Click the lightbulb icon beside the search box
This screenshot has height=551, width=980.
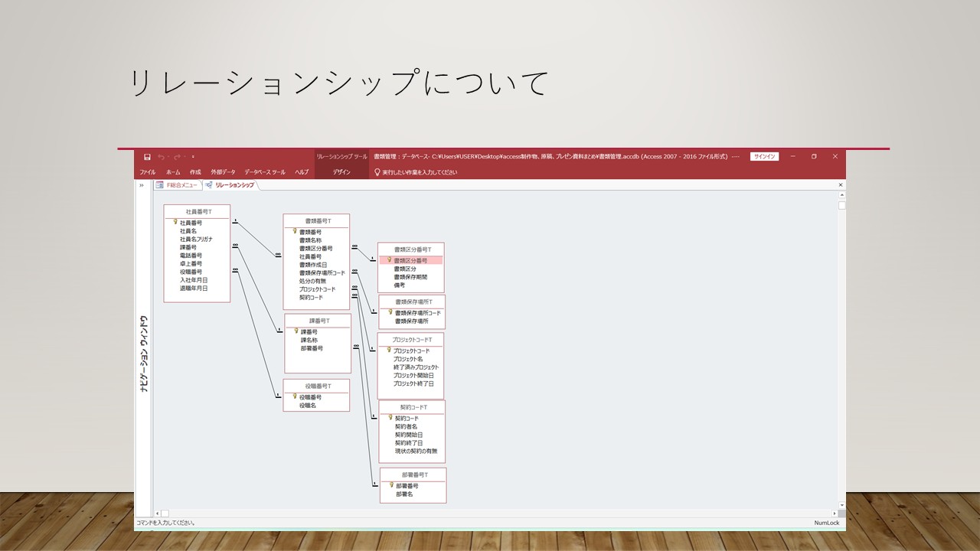(377, 172)
